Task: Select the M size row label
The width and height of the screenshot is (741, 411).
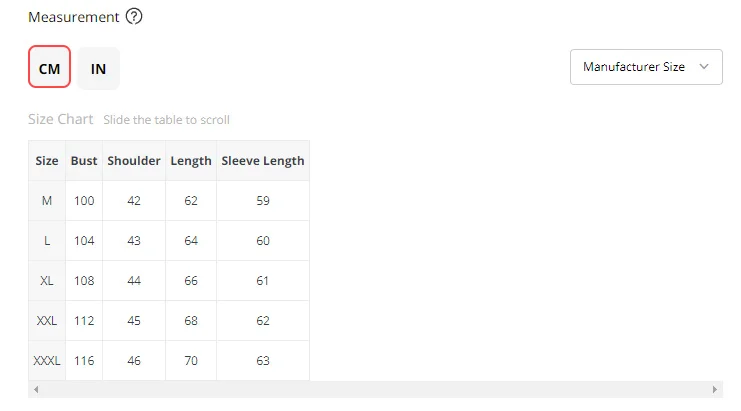Action: 47,200
